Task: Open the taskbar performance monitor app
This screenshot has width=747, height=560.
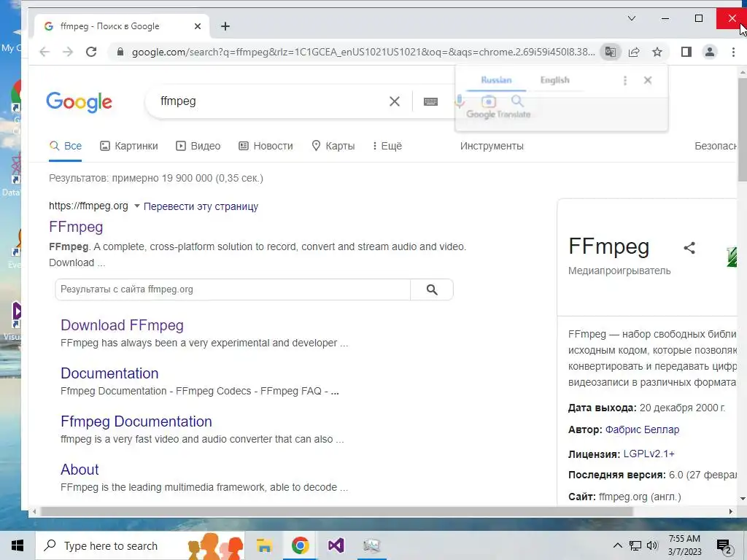Action: pos(371,545)
